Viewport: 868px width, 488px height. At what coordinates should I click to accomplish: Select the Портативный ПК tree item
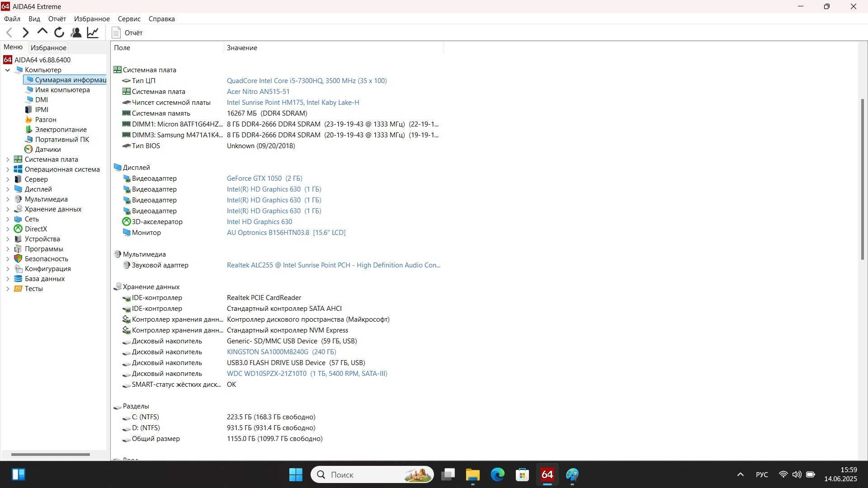[57, 139]
